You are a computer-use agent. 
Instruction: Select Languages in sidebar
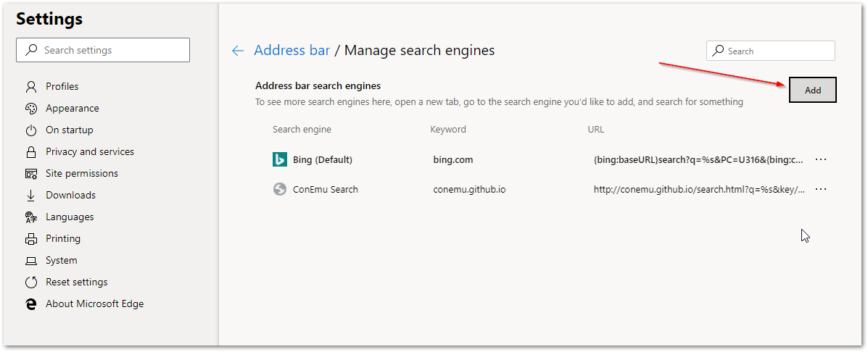pyautogui.click(x=70, y=217)
